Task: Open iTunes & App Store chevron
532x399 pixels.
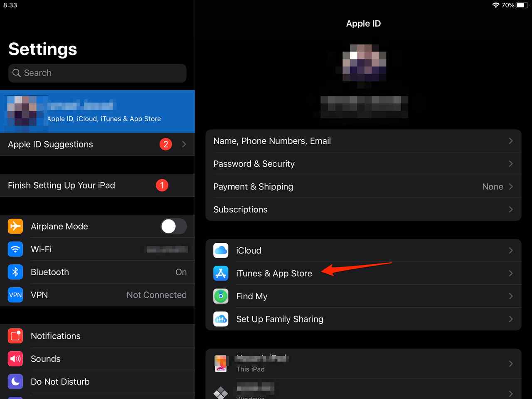Action: click(x=511, y=273)
